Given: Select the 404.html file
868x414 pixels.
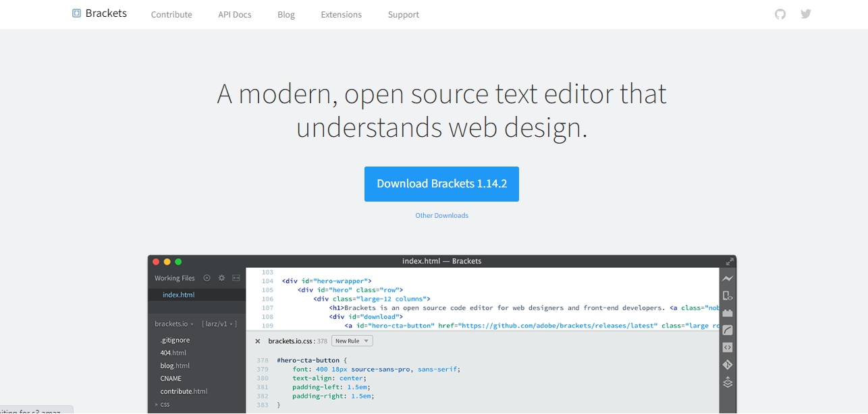Looking at the screenshot, I should coord(173,353).
